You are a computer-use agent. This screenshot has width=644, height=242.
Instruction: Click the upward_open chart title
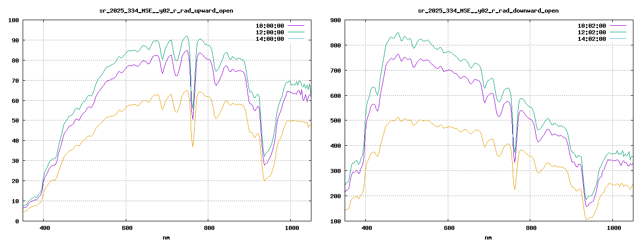click(x=166, y=11)
